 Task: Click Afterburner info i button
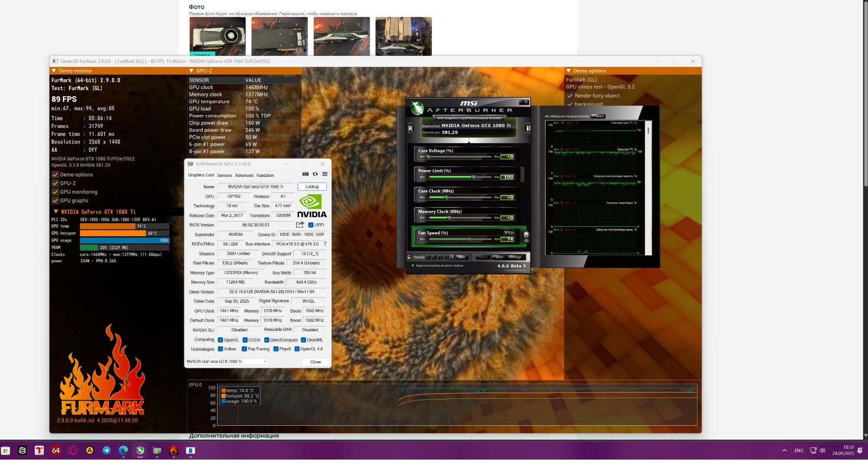click(527, 128)
